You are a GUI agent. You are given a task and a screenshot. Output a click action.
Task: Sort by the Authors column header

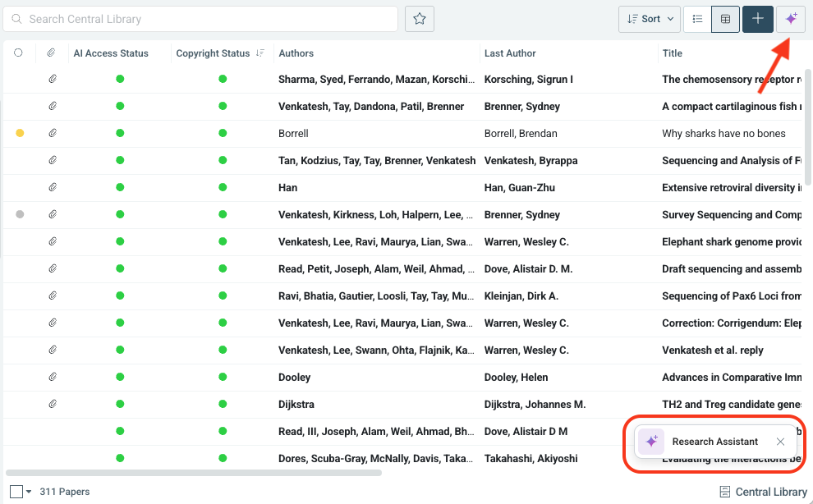[x=296, y=53]
